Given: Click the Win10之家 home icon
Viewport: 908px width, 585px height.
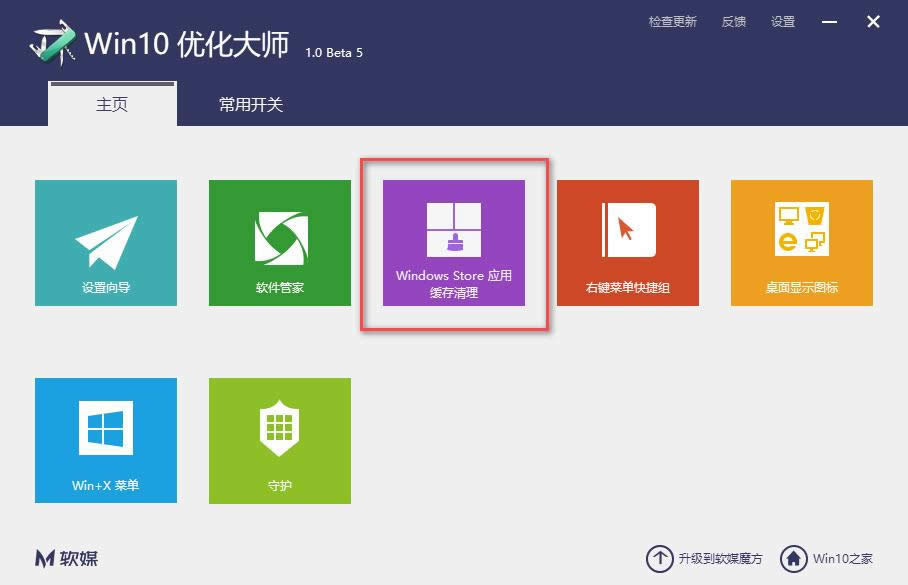Looking at the screenshot, I should (795, 559).
